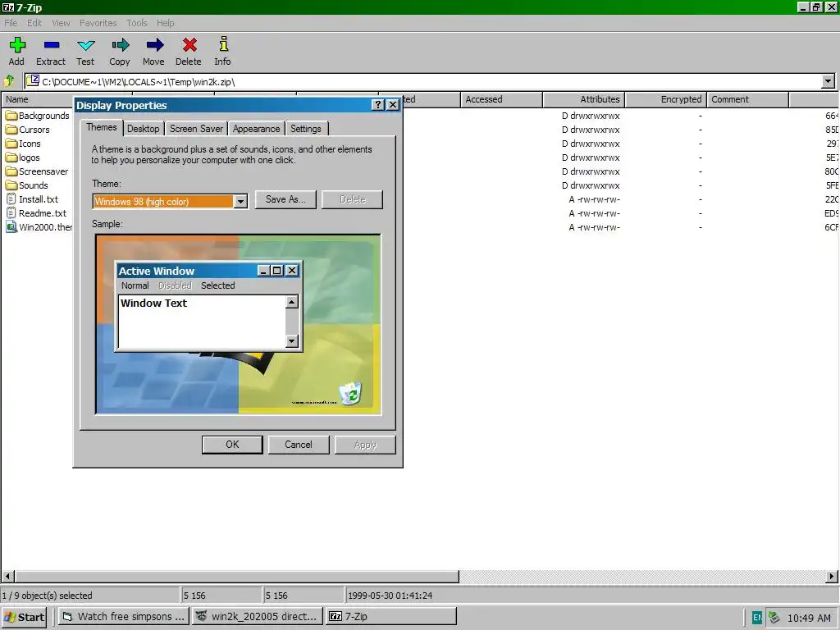Select the Win2000 theme file icon
Image resolution: width=840 pixels, height=630 pixels.
11,226
